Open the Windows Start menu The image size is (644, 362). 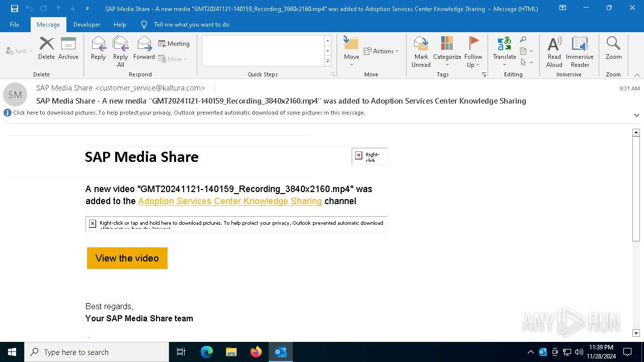[x=12, y=352]
